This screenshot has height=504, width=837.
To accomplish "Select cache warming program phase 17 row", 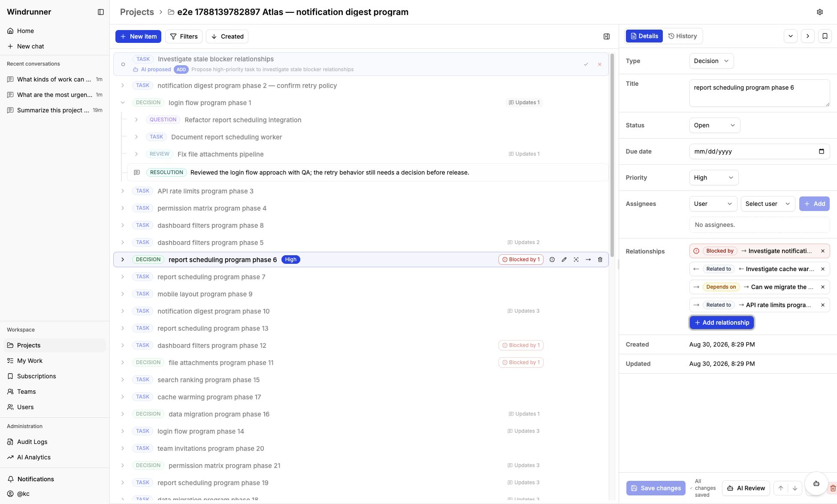I will [361, 397].
